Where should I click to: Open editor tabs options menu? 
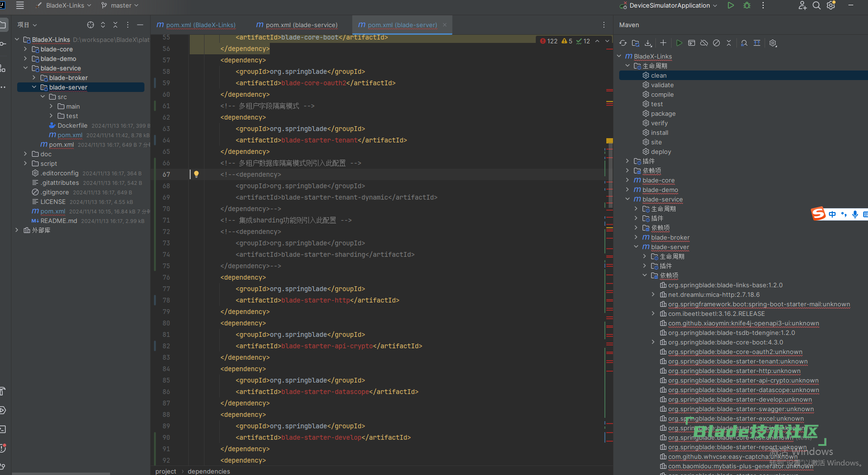[x=604, y=25]
